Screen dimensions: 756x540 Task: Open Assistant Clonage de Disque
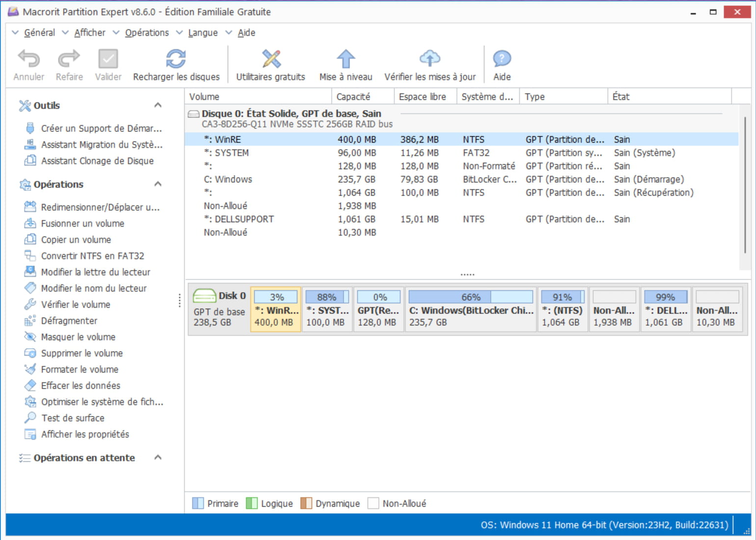[89, 161]
